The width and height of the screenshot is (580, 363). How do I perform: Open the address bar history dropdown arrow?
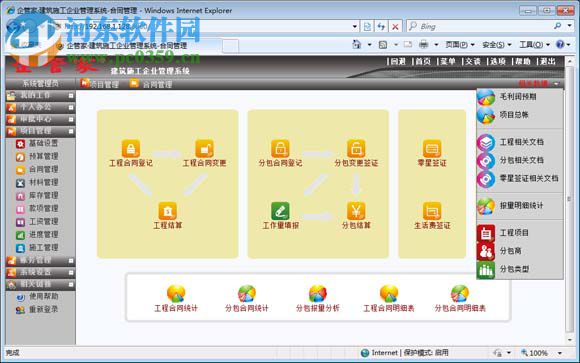[354, 26]
